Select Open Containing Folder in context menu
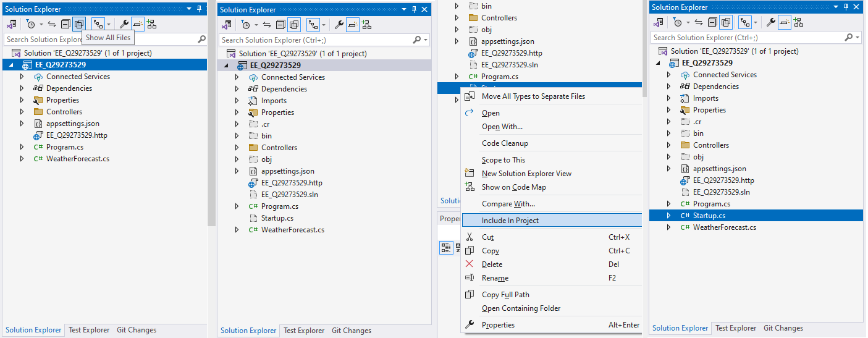The height and width of the screenshot is (338, 868). tap(521, 308)
